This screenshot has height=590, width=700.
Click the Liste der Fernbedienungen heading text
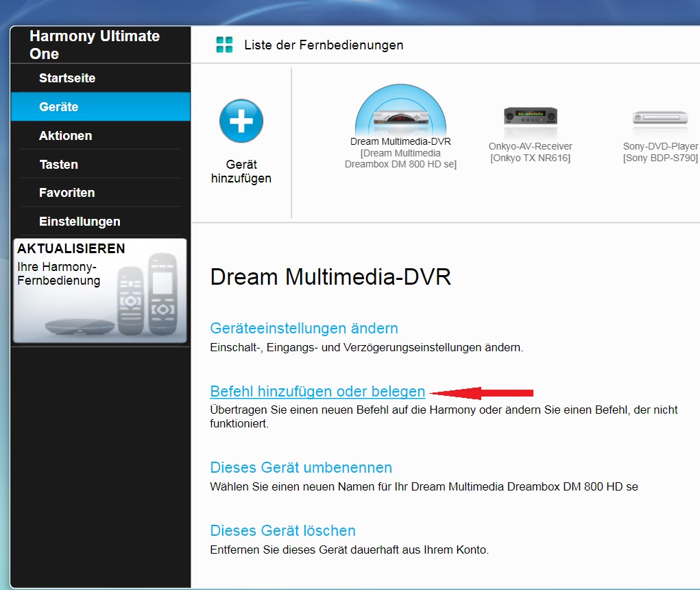(324, 45)
